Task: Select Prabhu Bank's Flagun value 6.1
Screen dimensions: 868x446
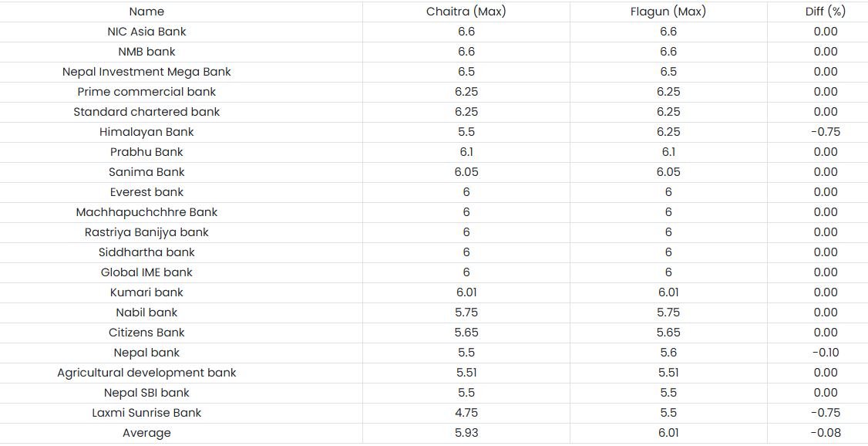Action: (x=668, y=152)
